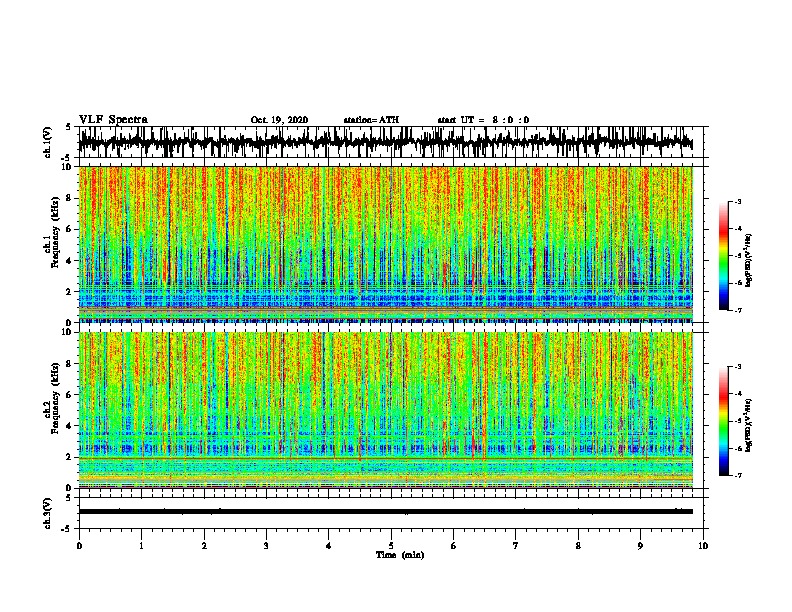Click the "8" kHz tick on ch.2 frequency axis
This screenshot has width=792, height=612.
click(70, 364)
